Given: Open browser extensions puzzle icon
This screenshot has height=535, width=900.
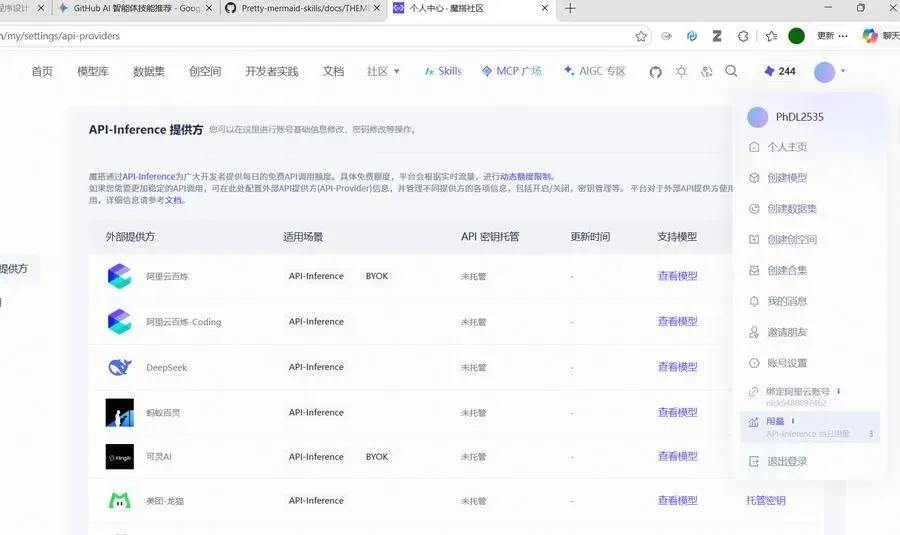Looking at the screenshot, I should (x=743, y=36).
